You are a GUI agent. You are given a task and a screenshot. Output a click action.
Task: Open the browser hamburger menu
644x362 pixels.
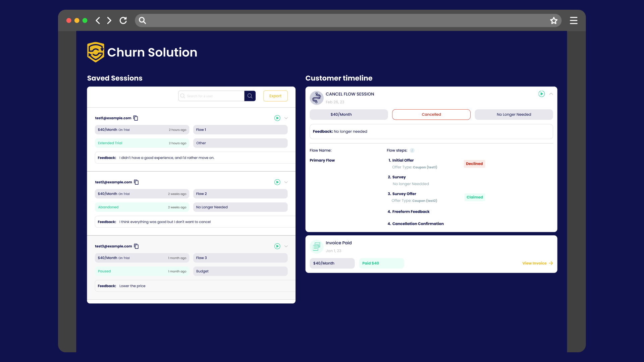(x=574, y=20)
